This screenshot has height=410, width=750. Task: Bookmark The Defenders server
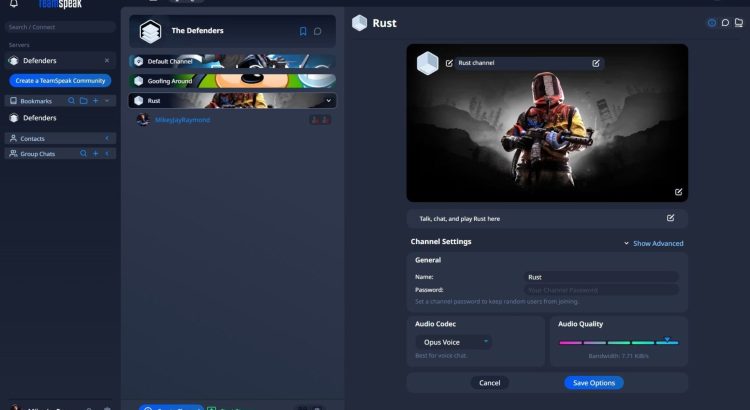pyautogui.click(x=303, y=31)
